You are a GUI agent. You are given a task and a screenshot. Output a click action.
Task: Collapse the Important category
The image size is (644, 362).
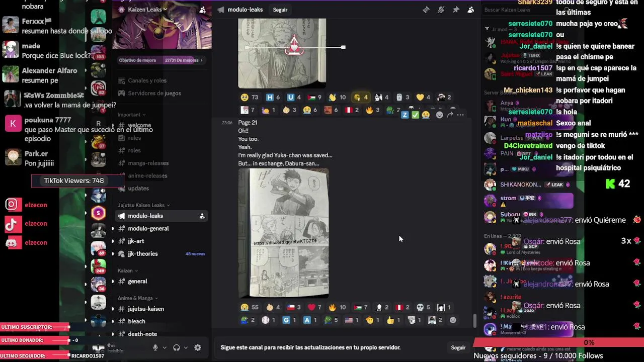click(132, 115)
